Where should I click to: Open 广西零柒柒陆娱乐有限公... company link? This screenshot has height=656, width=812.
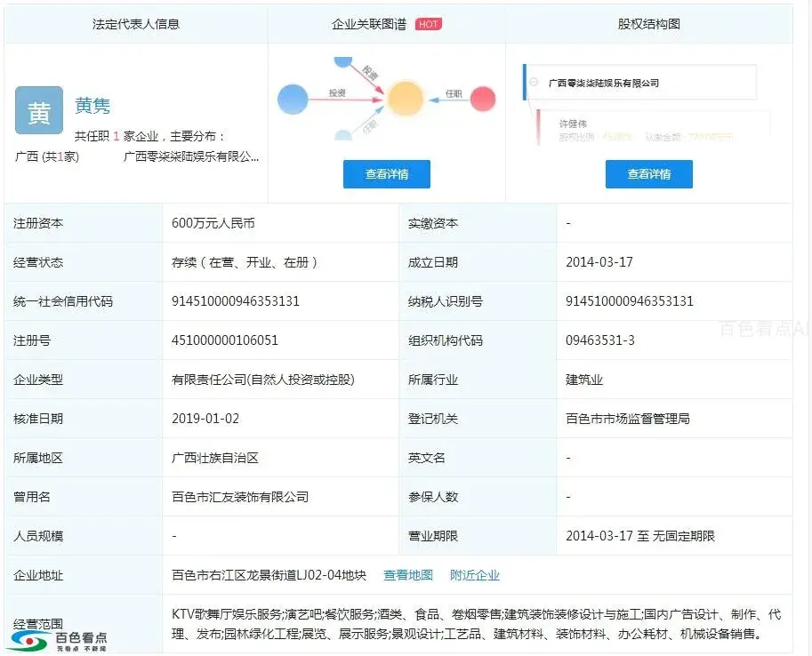[191, 156]
